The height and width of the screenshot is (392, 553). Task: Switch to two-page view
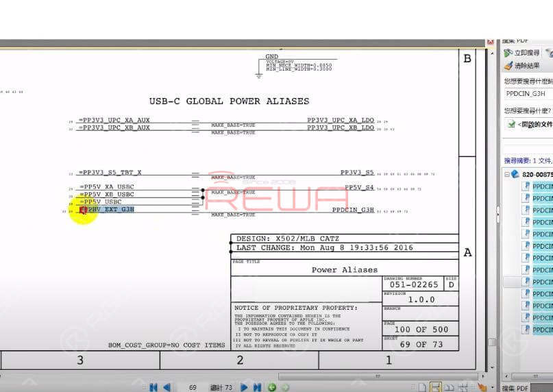(449, 388)
